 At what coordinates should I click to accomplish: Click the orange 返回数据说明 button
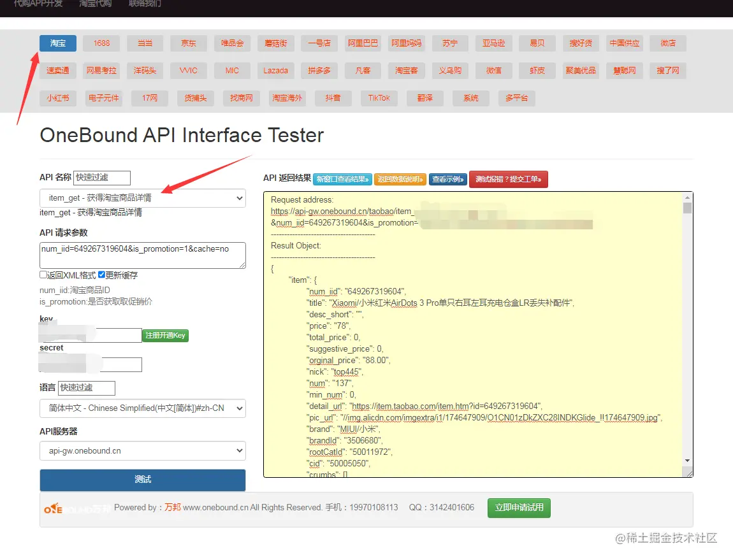click(400, 179)
